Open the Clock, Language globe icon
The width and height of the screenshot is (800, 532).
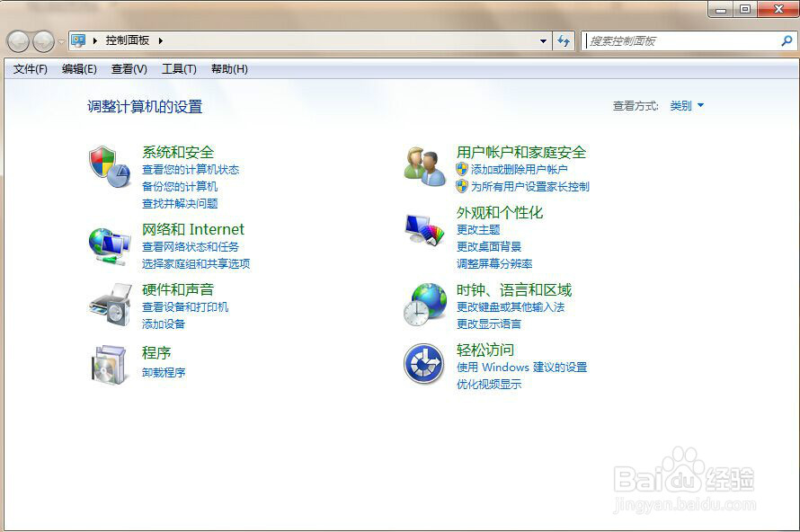[x=425, y=304]
